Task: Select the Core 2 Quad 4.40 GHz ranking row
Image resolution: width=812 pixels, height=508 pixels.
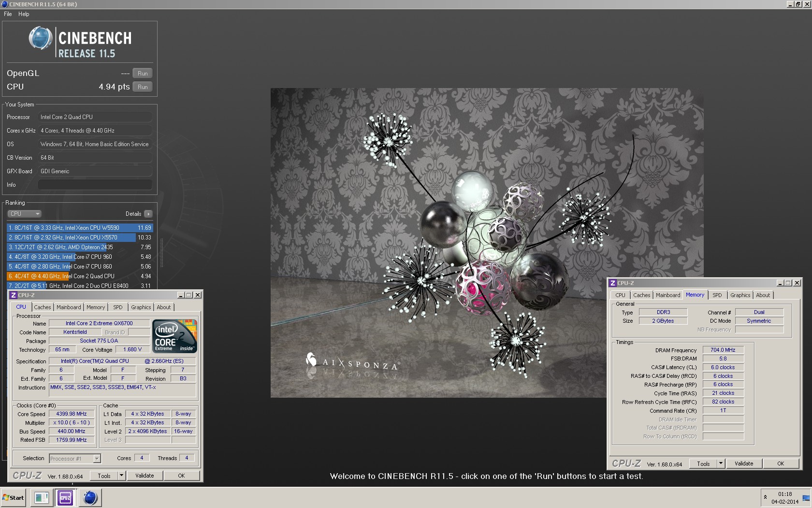Action: (x=80, y=276)
